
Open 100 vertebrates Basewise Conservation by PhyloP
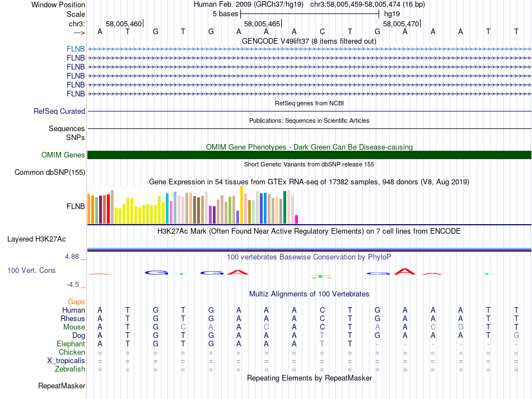click(309, 257)
